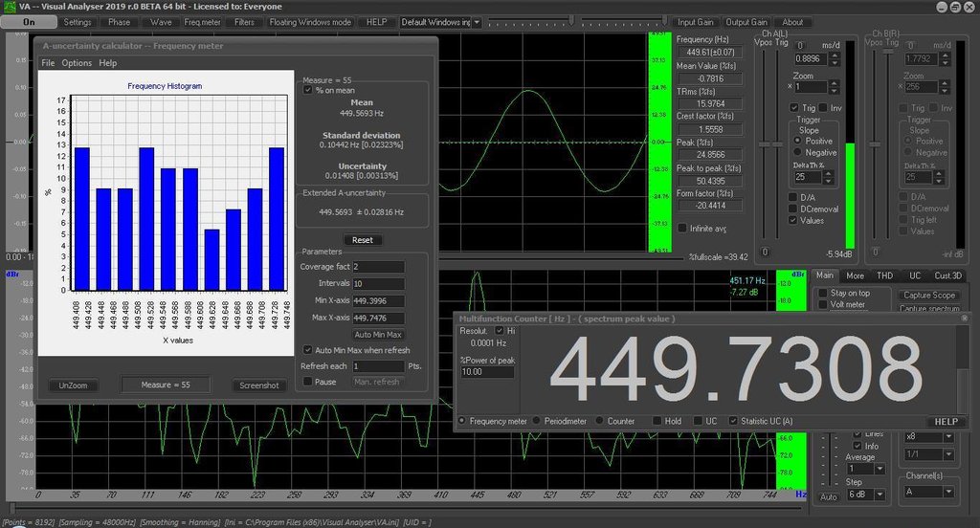Image resolution: width=980 pixels, height=528 pixels.
Task: Toggle Ch A D/A checkbox
Action: 792,197
